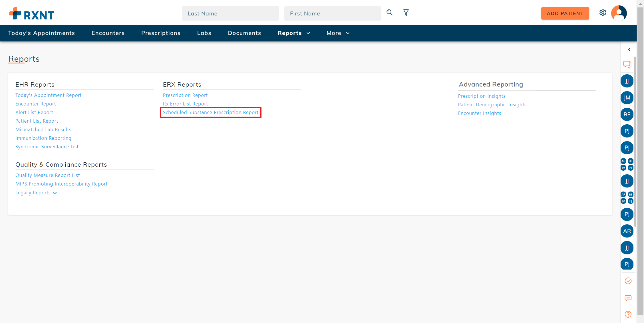Viewport: 644px width, 323px height.
Task: Open the Patient Demographic Insights link
Action: (x=492, y=105)
